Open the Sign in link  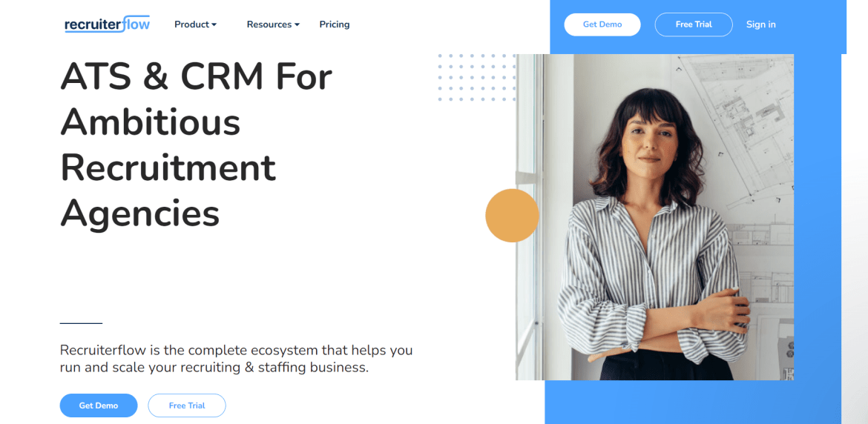[760, 24]
